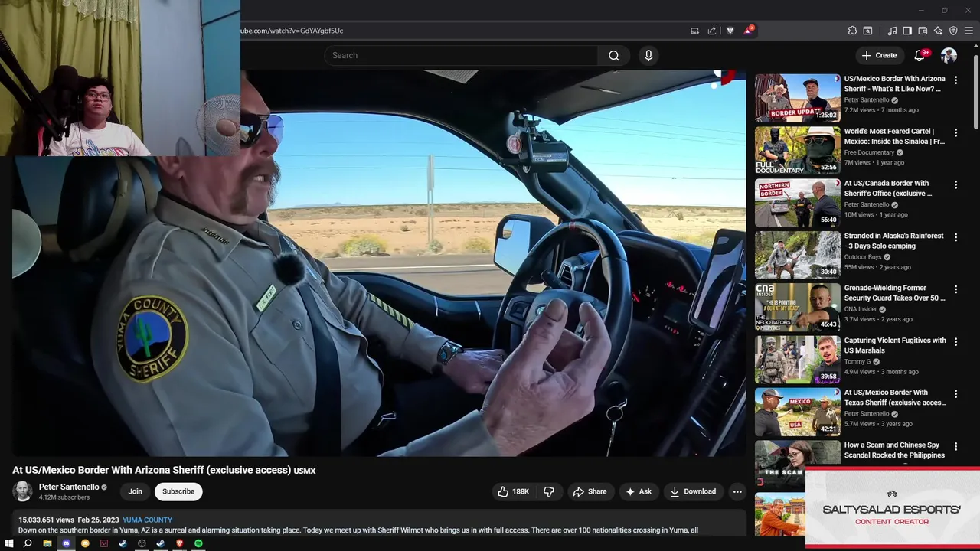Open Discord from the taskbar

coord(67,543)
